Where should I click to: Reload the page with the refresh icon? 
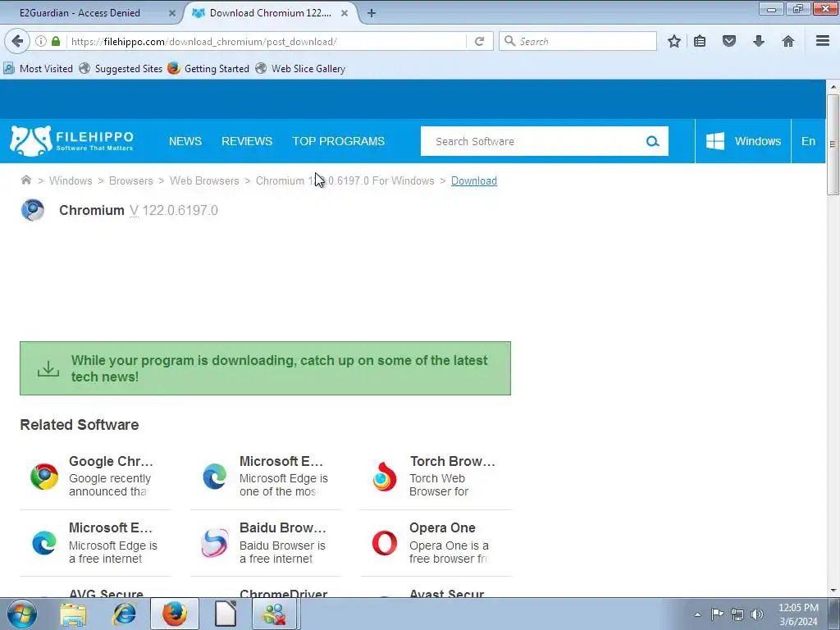coord(479,41)
